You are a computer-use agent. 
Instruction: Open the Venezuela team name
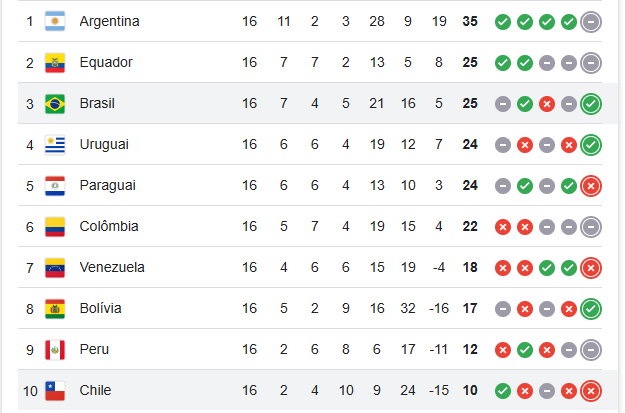[x=112, y=267]
